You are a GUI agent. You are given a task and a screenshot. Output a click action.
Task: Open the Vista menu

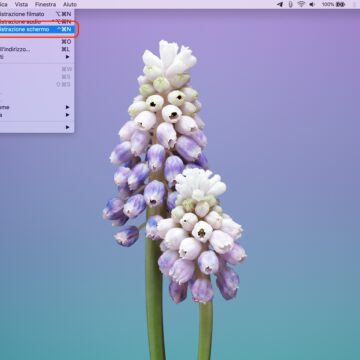(x=21, y=4)
